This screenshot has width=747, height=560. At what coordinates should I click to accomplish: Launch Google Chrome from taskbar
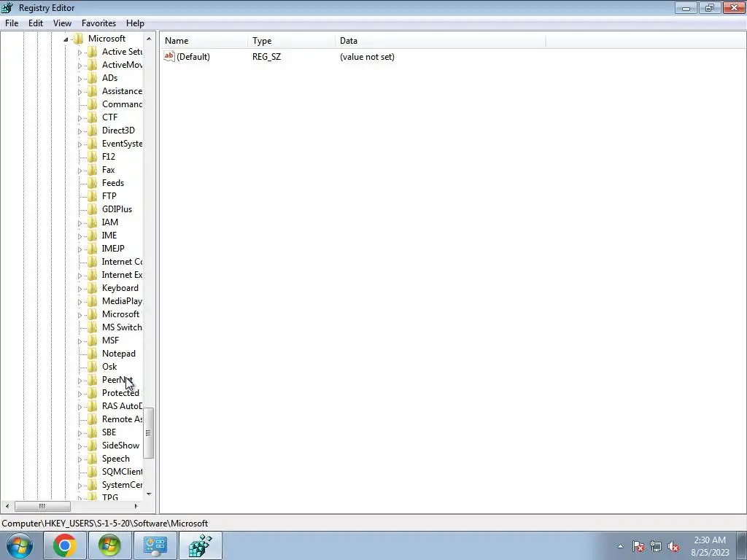(x=65, y=545)
